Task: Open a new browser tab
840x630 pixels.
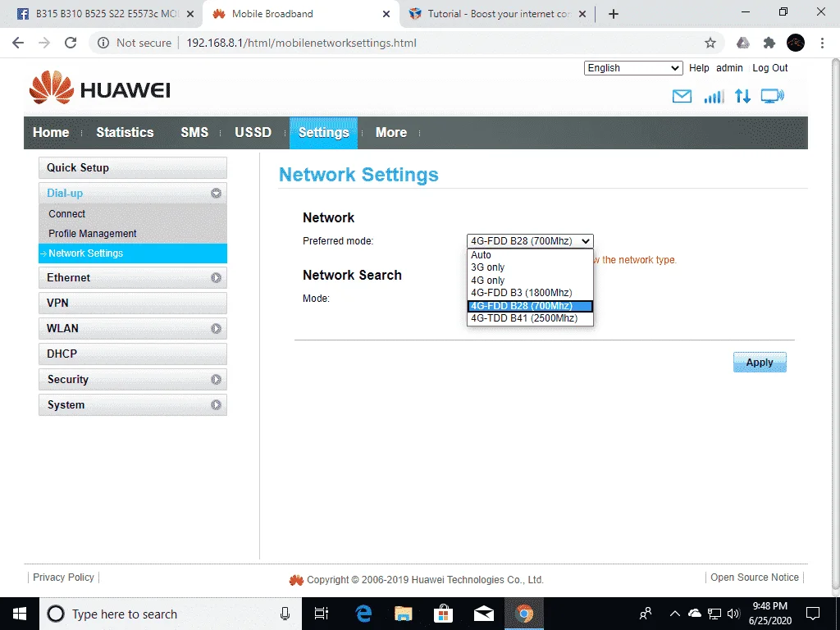Action: coord(614,14)
